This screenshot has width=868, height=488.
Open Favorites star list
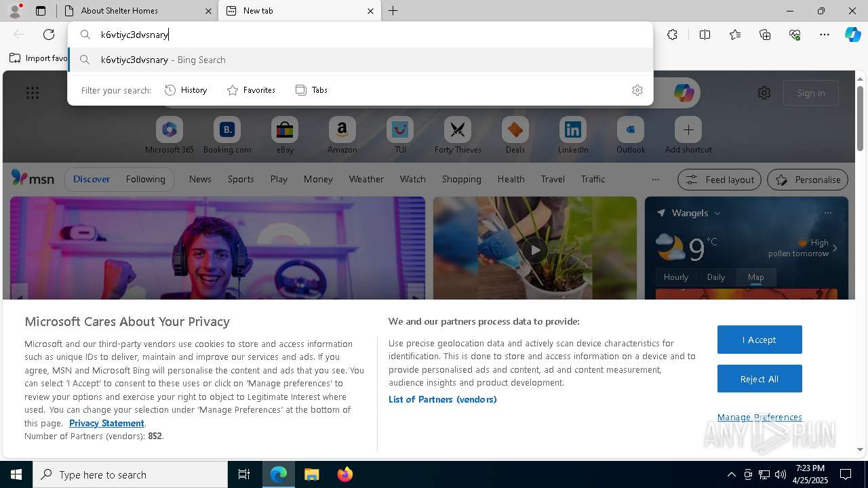point(735,35)
